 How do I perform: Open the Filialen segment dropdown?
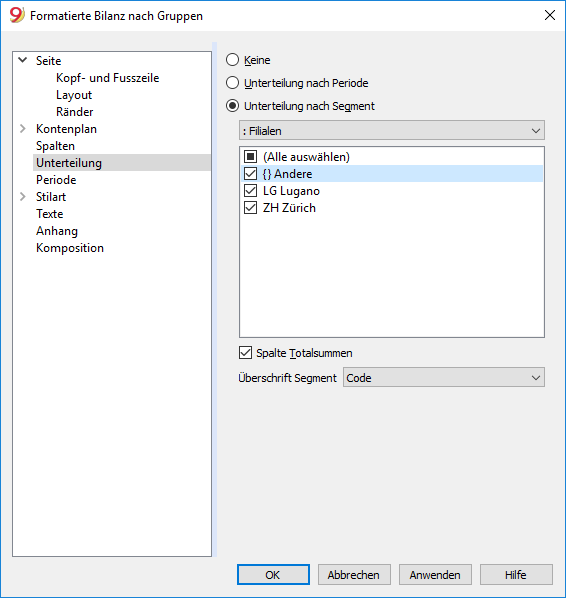click(x=392, y=131)
